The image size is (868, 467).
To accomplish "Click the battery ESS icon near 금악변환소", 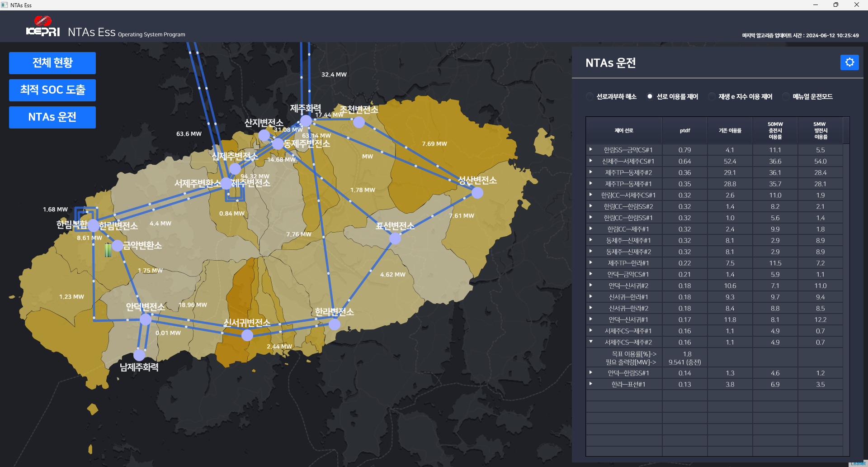I will click(108, 250).
